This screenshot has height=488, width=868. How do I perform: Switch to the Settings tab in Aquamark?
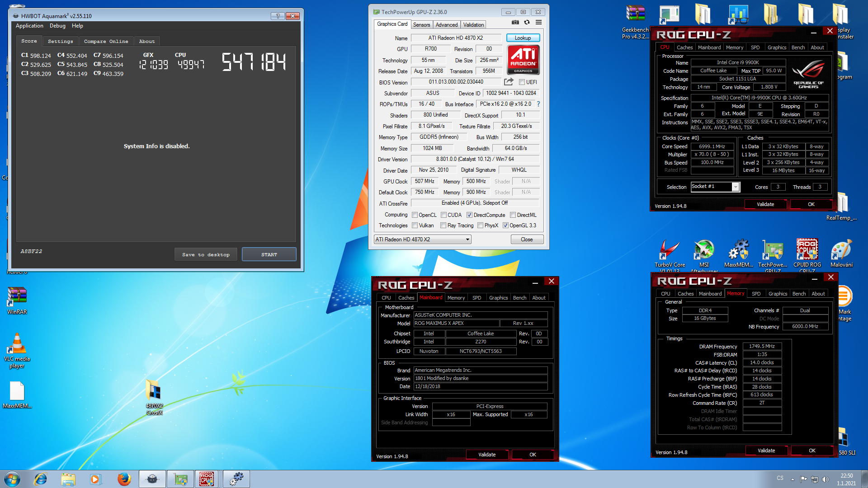pos(60,41)
